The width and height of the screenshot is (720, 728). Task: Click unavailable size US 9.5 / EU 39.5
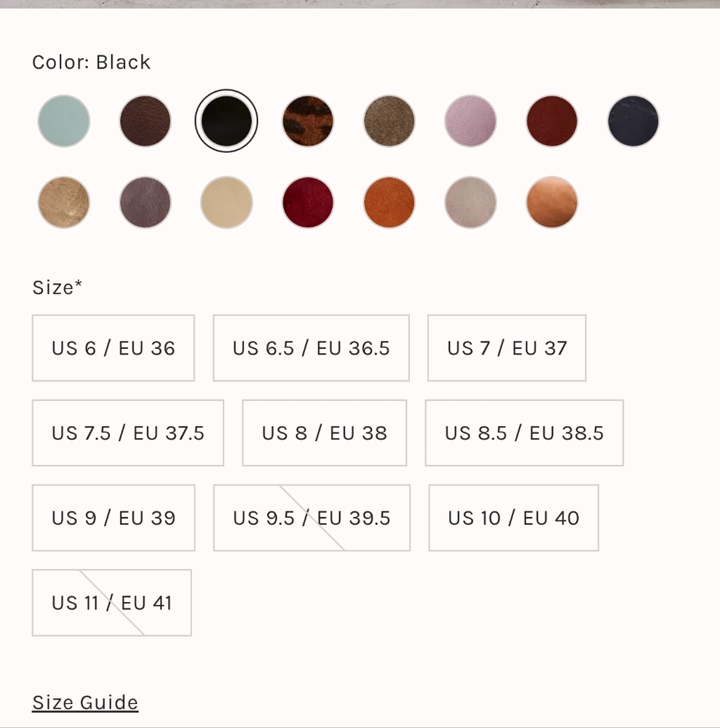312,518
